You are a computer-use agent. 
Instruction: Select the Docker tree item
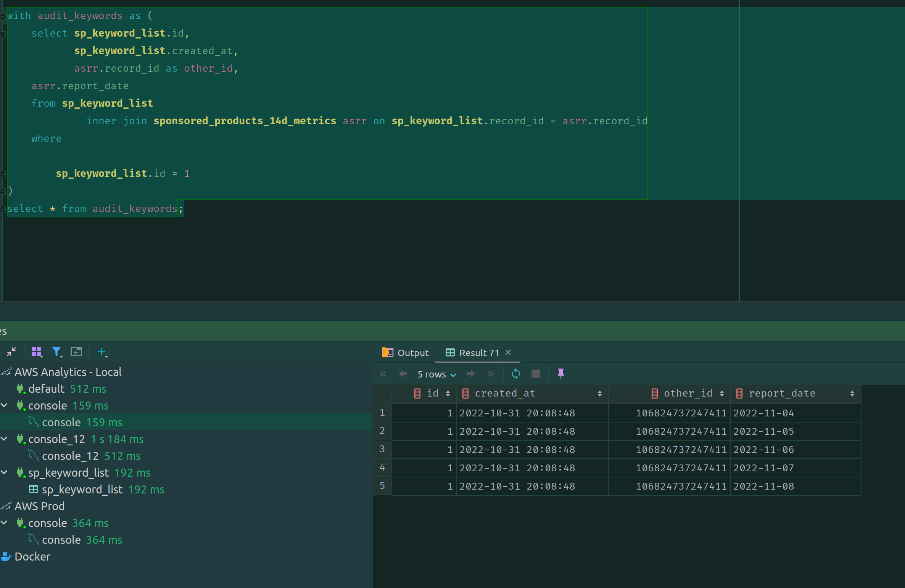click(32, 557)
